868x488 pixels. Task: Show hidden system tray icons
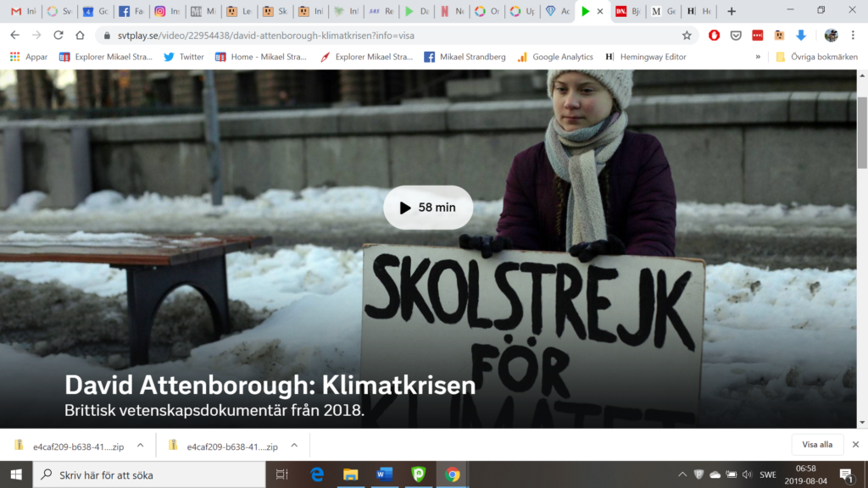click(682, 474)
